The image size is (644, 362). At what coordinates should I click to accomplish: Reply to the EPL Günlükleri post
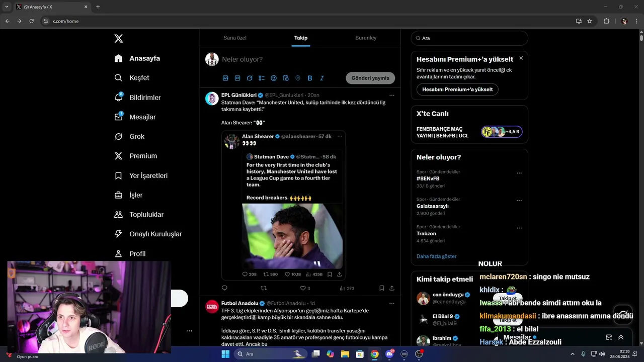[x=224, y=288]
